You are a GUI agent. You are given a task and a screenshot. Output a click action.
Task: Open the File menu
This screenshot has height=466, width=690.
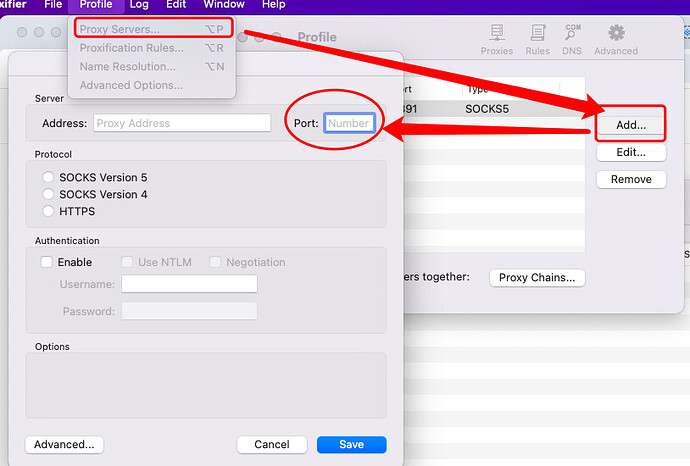pos(53,5)
